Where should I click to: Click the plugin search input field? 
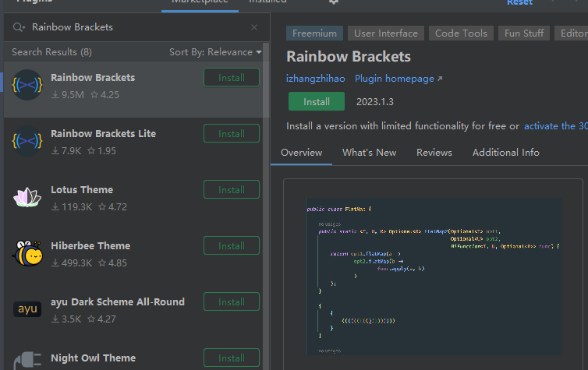point(137,27)
